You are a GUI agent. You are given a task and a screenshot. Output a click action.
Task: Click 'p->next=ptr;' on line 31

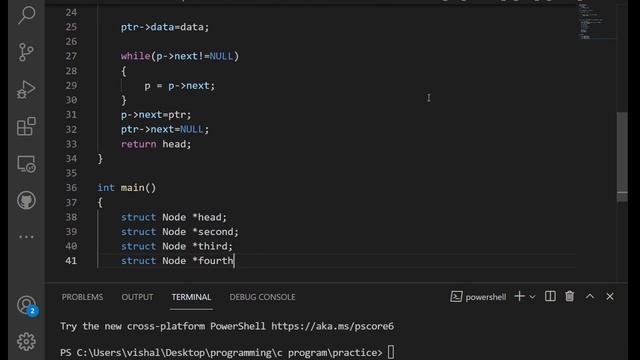(156, 115)
